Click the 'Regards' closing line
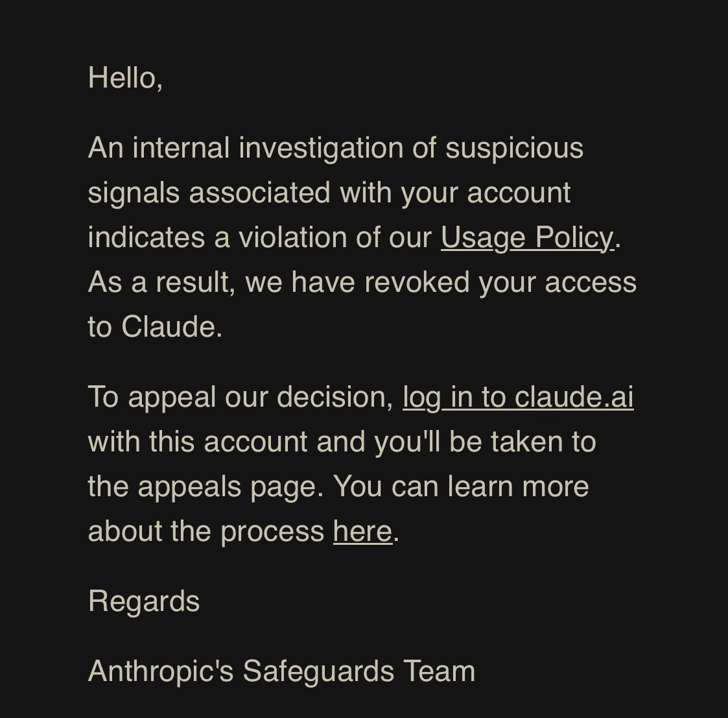 pyautogui.click(x=144, y=601)
